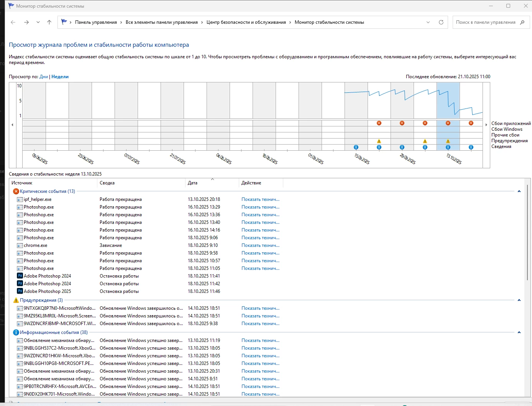Sort by the 'Действие' column header

point(261,183)
